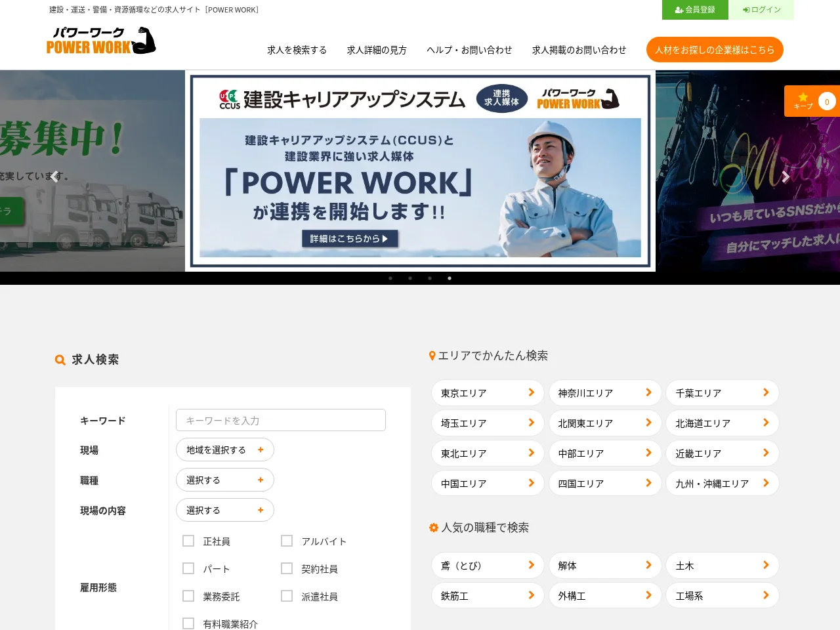Click chevron on 鉄筋工
840x630 pixels.
(x=532, y=595)
